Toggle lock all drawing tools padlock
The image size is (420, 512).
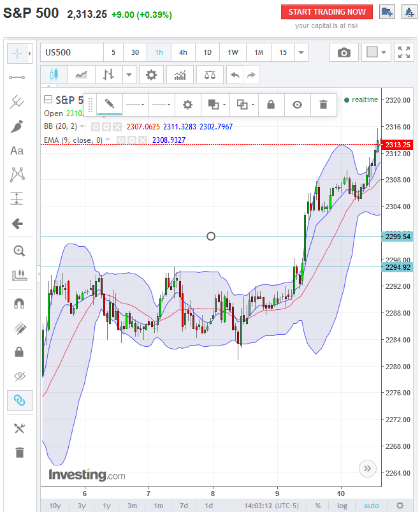tap(19, 352)
